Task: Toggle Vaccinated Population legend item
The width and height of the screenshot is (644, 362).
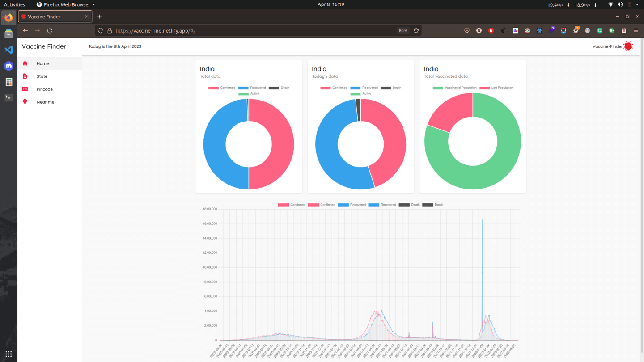Action: pyautogui.click(x=454, y=88)
